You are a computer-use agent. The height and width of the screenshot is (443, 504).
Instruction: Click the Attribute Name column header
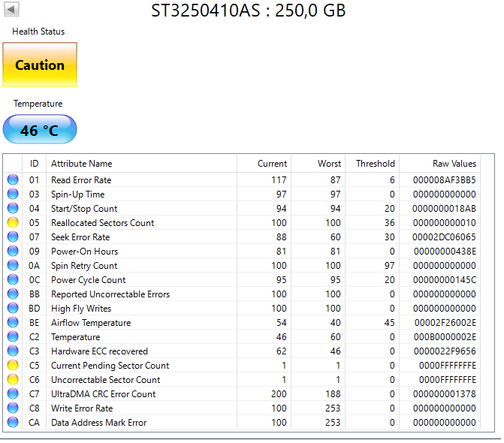(142, 164)
